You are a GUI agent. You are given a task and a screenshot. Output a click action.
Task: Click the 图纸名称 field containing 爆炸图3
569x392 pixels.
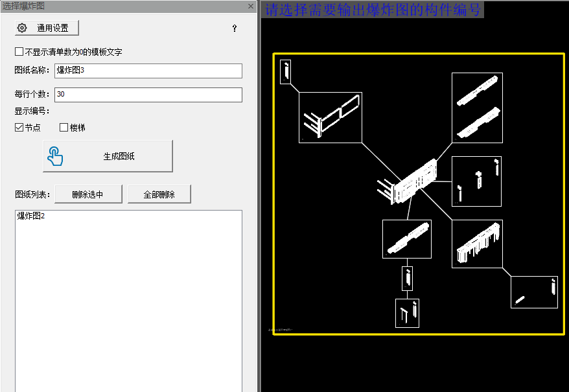pyautogui.click(x=148, y=71)
